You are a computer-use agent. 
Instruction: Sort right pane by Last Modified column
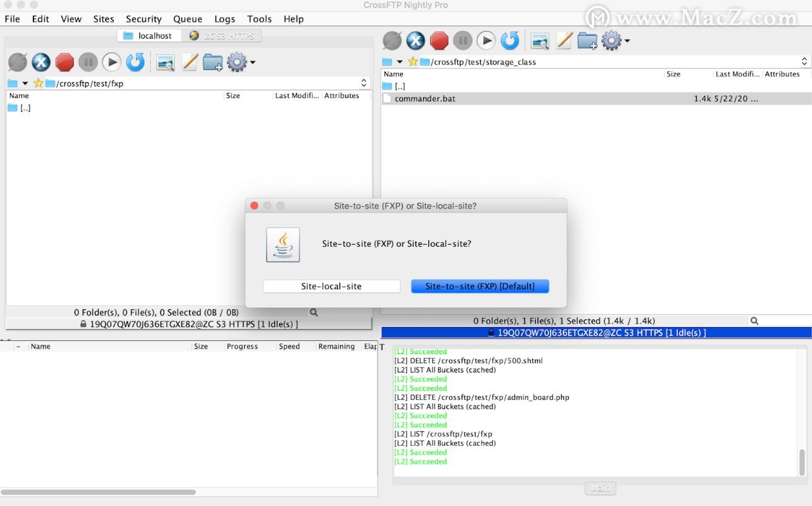point(738,75)
